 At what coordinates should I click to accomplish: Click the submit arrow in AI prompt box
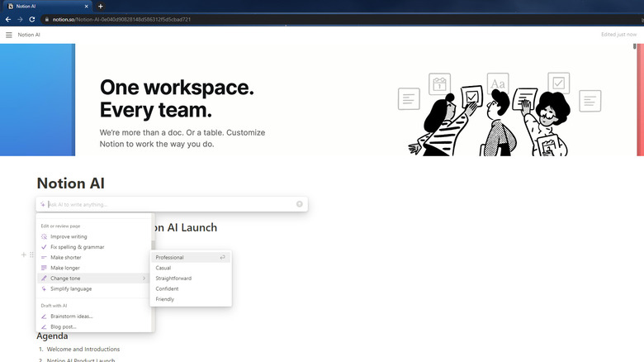pyautogui.click(x=300, y=204)
